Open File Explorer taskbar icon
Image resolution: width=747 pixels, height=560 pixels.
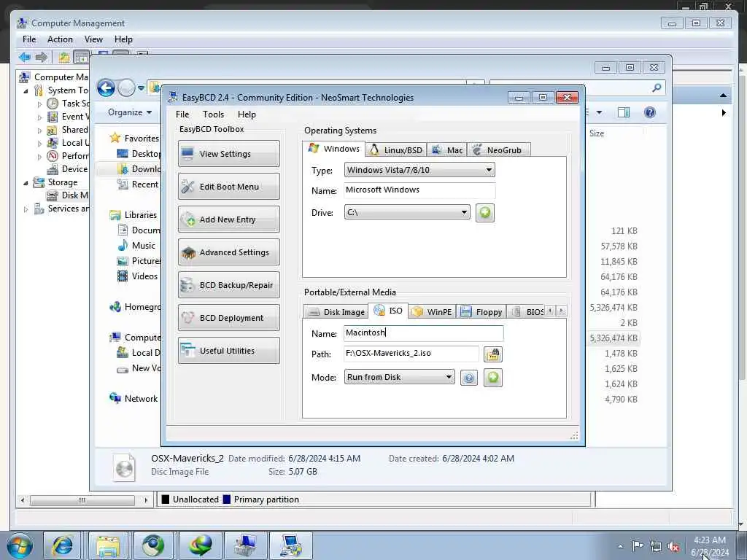[x=108, y=545]
